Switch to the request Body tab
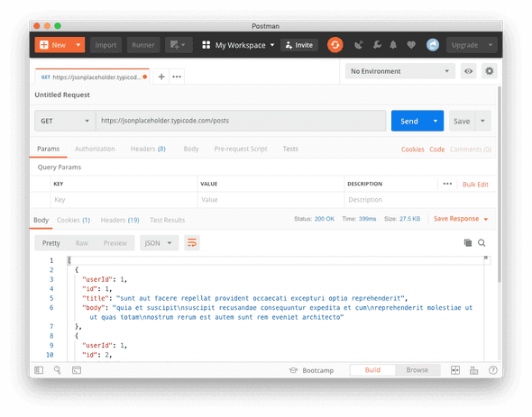Image resolution: width=532 pixels, height=417 pixels. 191,149
